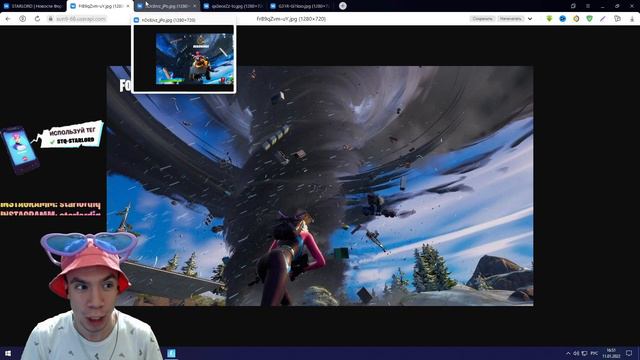Open the green shield adblock extension
Screen dimensions: 640x360
(589, 19)
